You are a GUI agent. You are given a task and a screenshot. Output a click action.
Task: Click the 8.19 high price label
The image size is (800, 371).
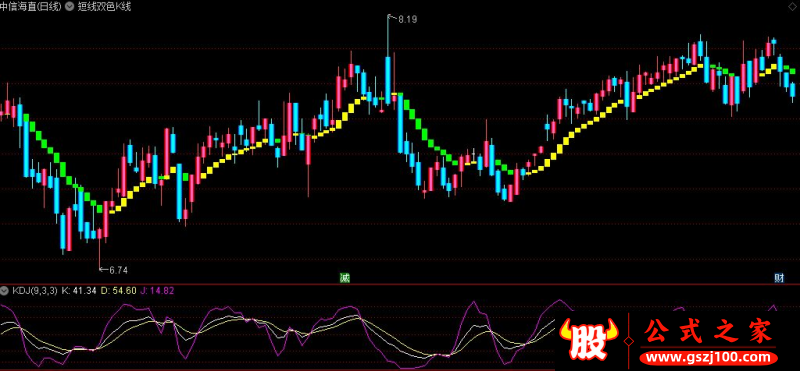[x=408, y=19]
